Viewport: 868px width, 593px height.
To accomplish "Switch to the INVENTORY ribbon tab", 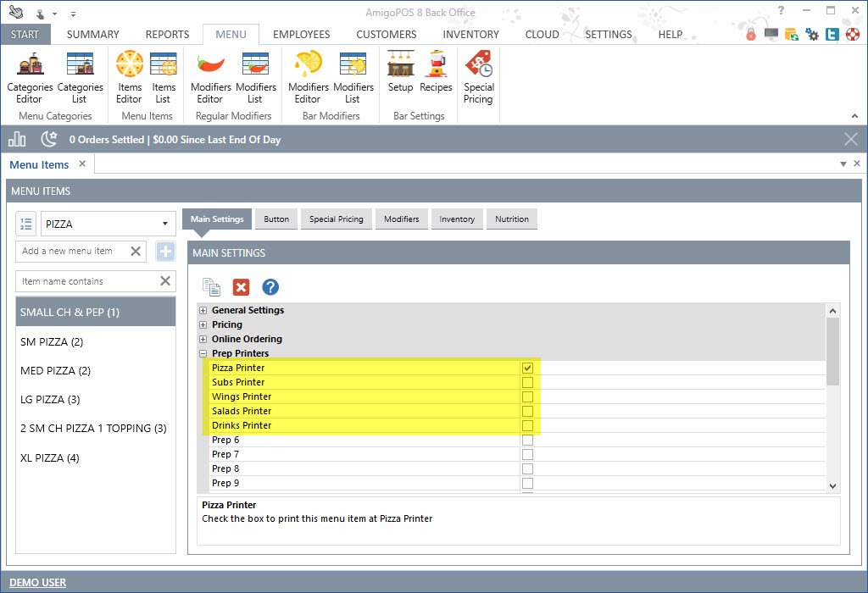I will click(x=470, y=35).
